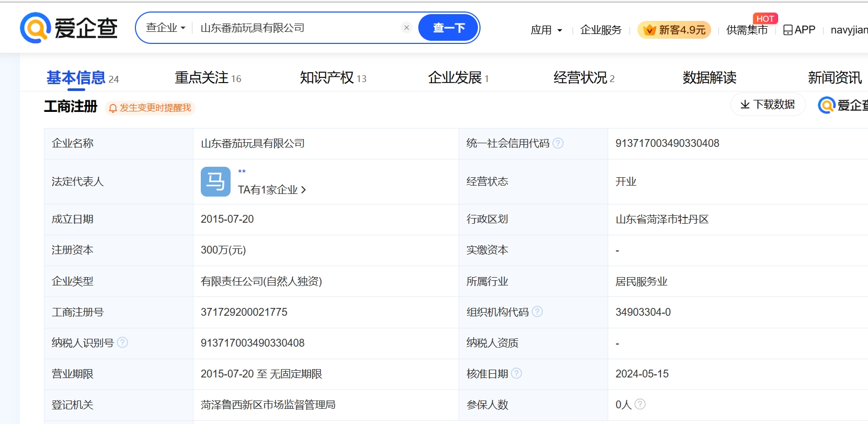Click the HOT badge above 供需集市
The height and width of the screenshot is (424, 868).
[x=765, y=18]
